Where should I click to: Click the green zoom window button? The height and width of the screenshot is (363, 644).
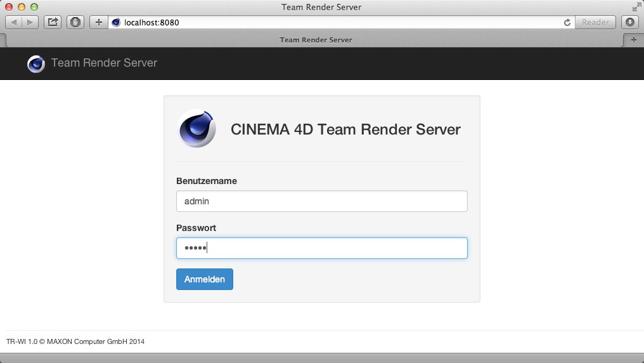click(34, 7)
